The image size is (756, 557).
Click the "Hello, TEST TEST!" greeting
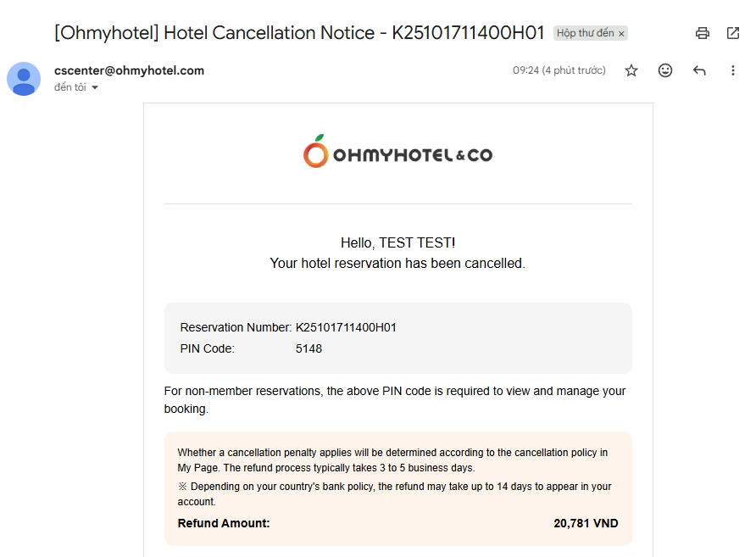[397, 242]
